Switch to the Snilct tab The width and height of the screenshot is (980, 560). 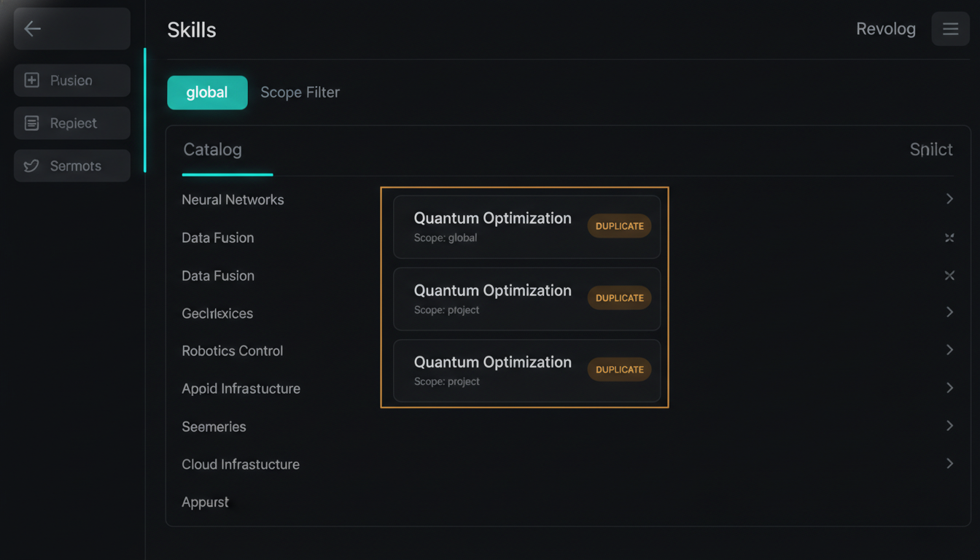tap(931, 150)
